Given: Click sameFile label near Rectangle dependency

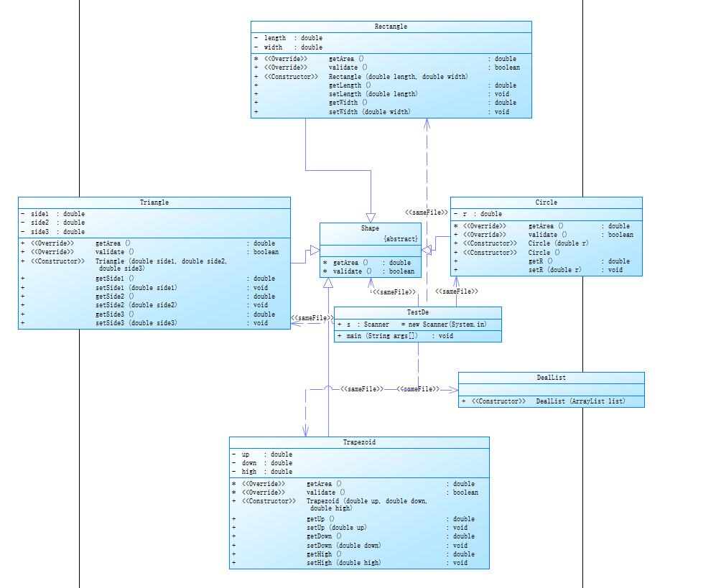Looking at the screenshot, I should (427, 213).
